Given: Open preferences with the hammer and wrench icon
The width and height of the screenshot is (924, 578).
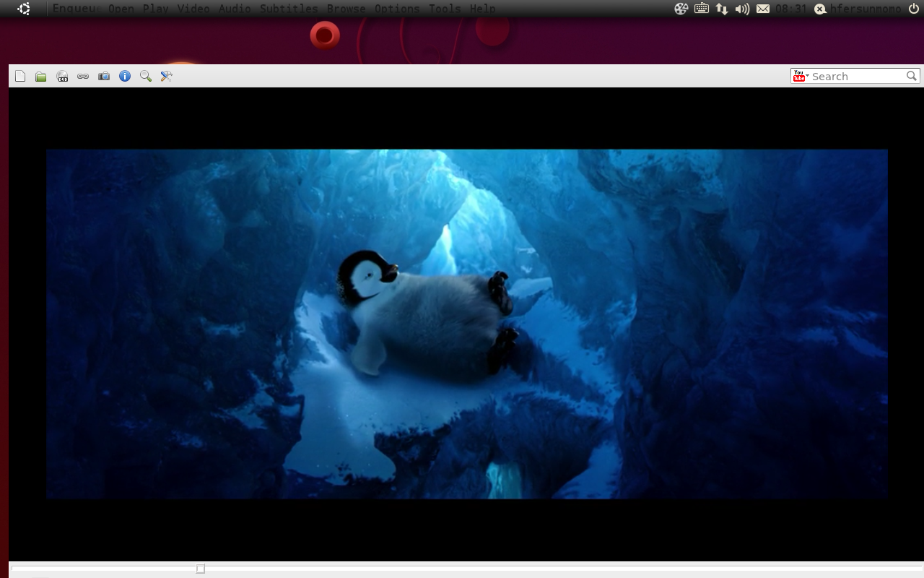Looking at the screenshot, I should point(167,76).
